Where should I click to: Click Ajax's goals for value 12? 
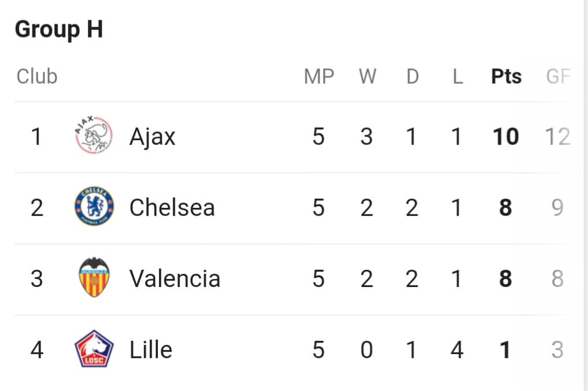(x=557, y=136)
